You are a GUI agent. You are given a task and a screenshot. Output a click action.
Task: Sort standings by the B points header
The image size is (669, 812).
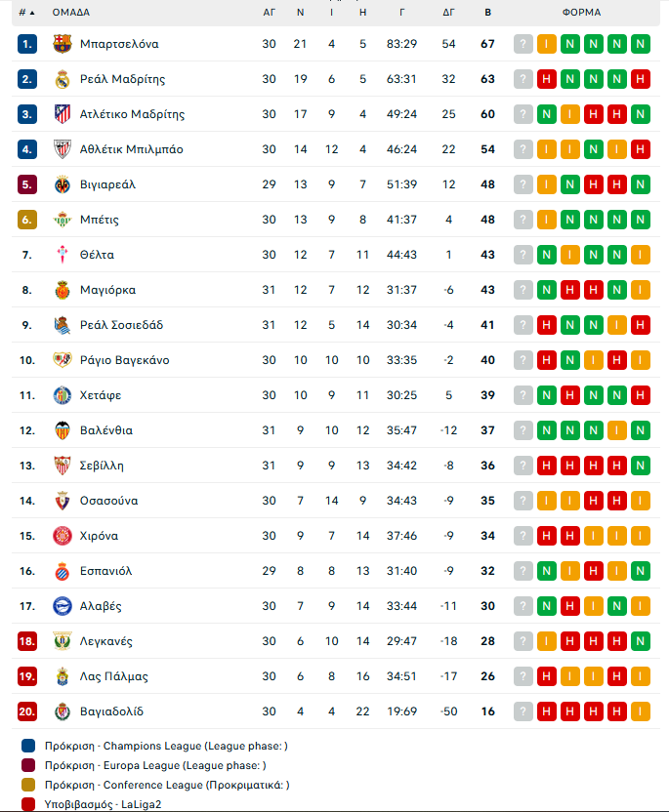[487, 13]
